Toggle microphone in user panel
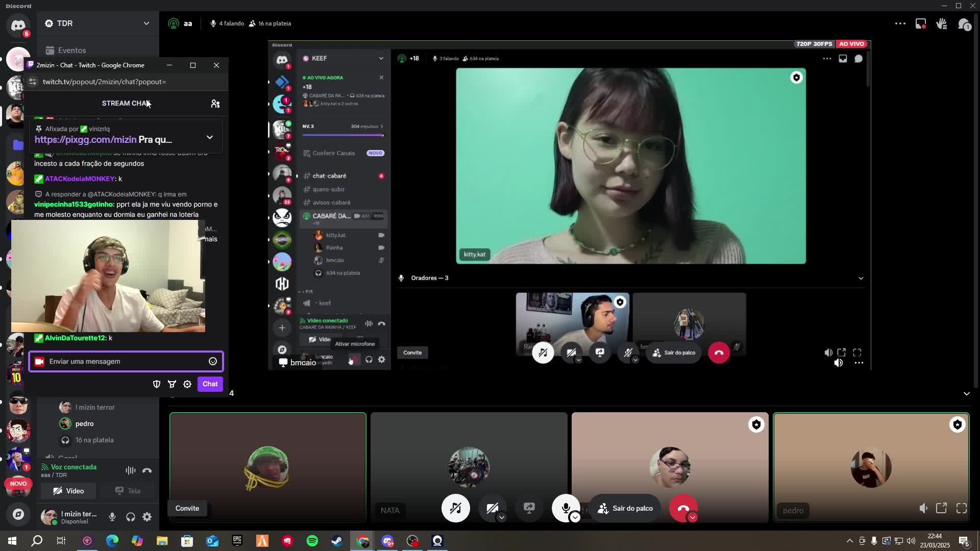The height and width of the screenshot is (551, 980). (x=112, y=517)
